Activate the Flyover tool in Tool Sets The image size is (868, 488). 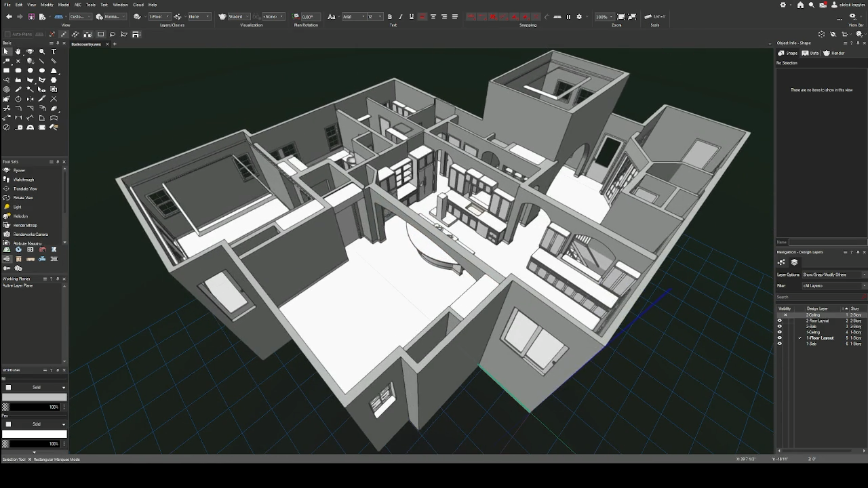19,170
